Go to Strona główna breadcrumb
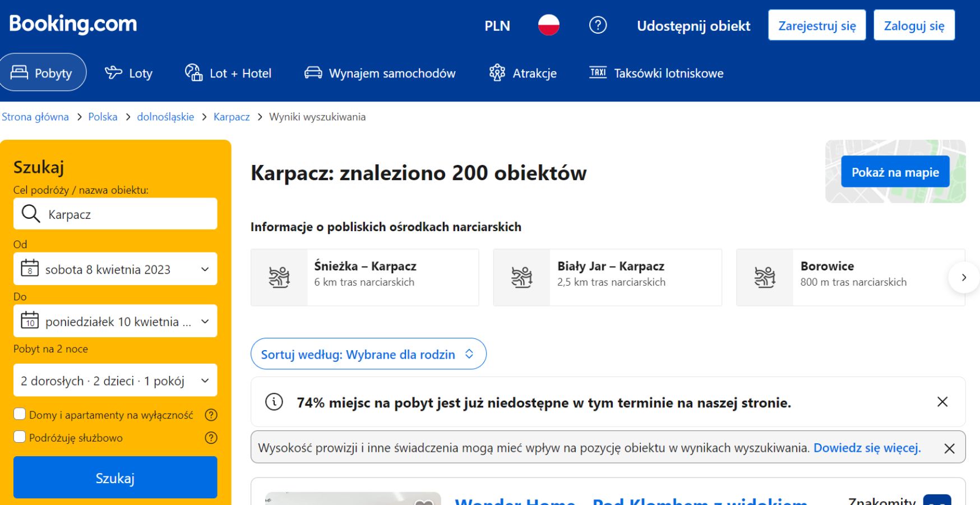The width and height of the screenshot is (980, 505). click(35, 117)
